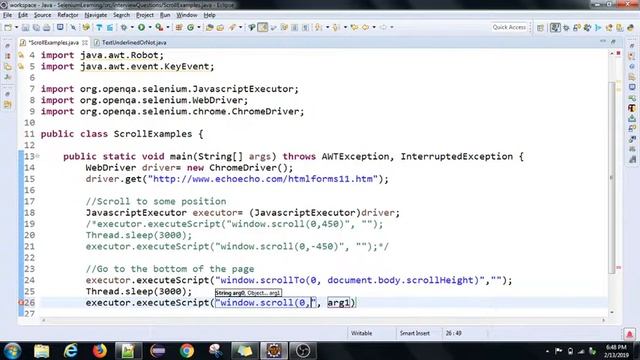Click class name ScrollExamples on line 11
640x360 pixels.
coord(153,134)
